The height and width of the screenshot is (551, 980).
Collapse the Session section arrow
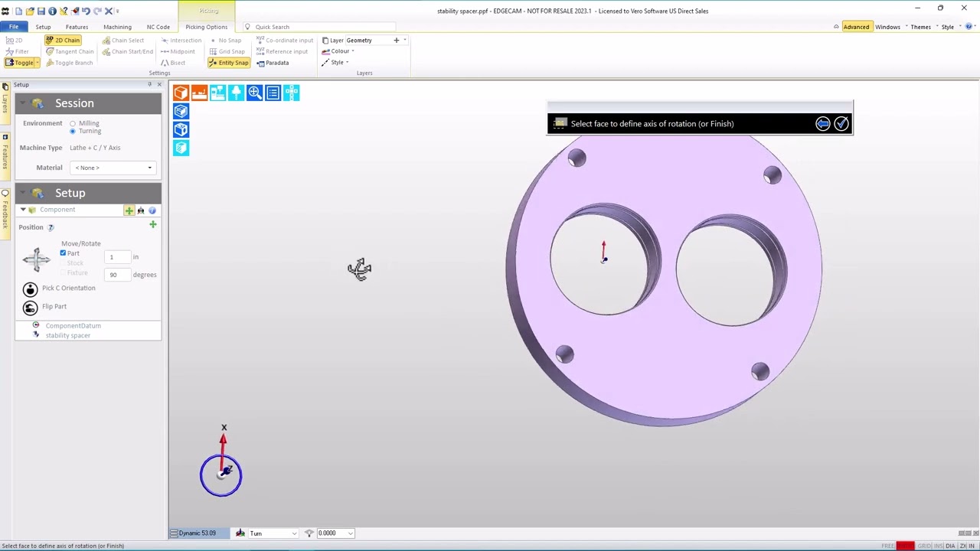pos(22,103)
